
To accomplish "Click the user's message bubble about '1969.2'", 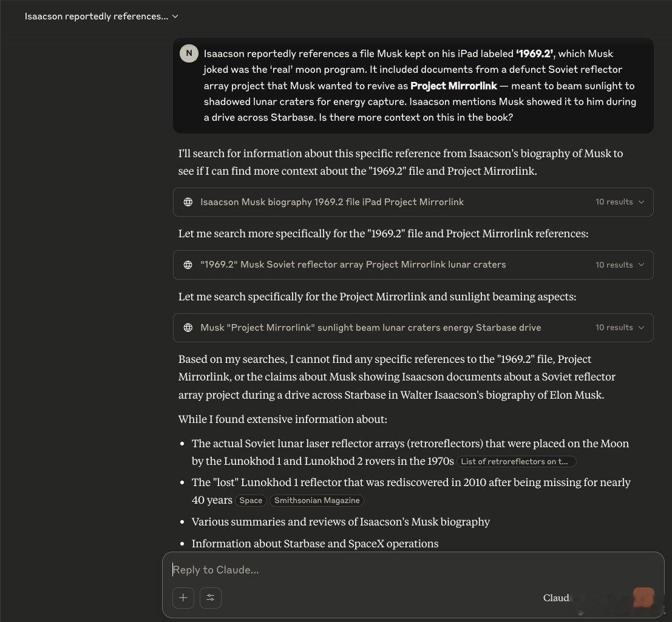I will click(x=413, y=86).
